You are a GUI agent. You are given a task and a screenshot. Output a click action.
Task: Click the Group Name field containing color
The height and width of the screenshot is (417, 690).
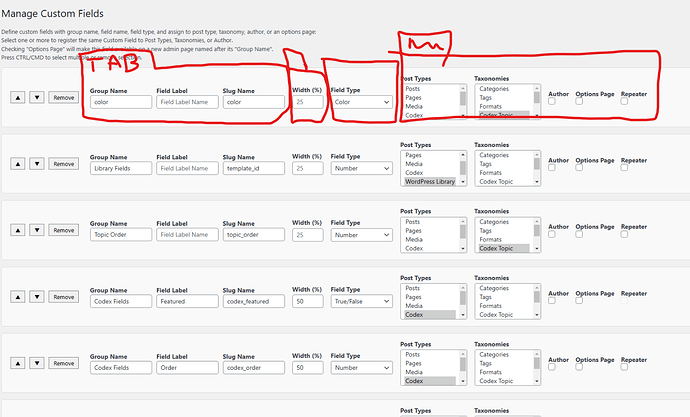click(x=121, y=102)
